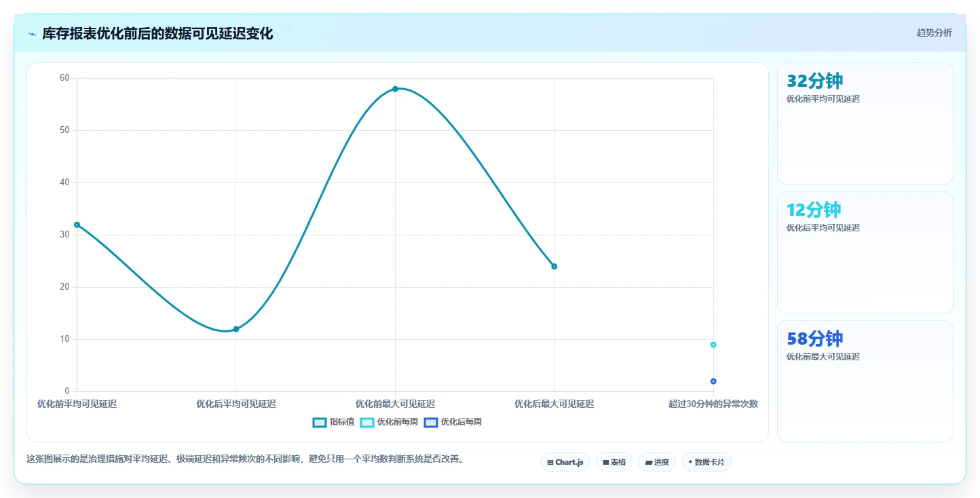980x498 pixels.
Task: Click the 优化后每周 blue legend swatch
Action: (431, 422)
